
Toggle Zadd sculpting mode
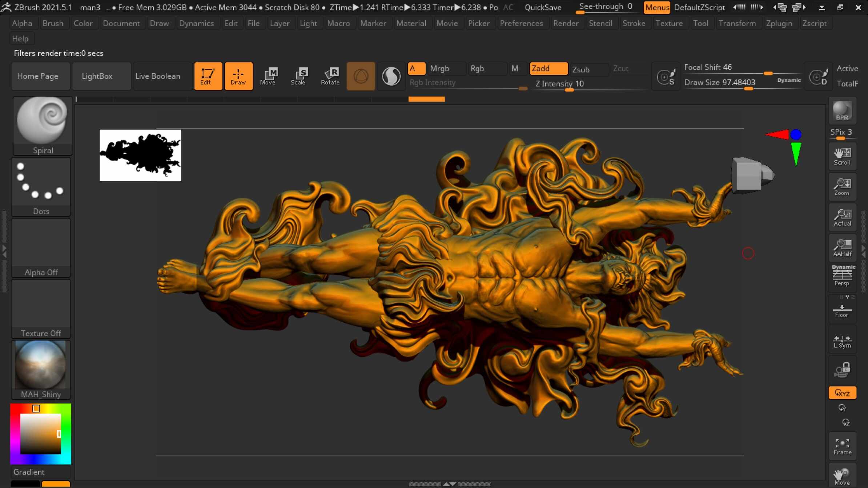(x=548, y=68)
